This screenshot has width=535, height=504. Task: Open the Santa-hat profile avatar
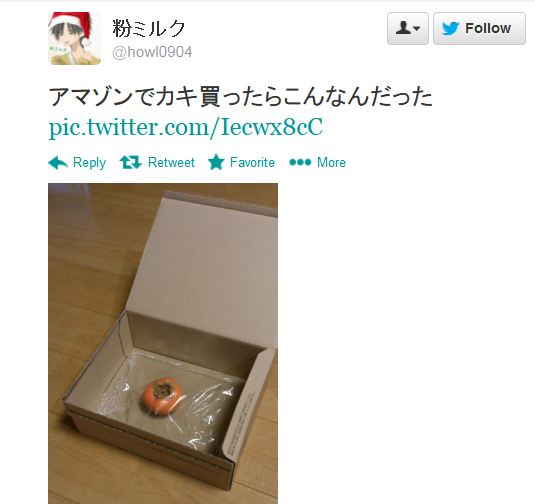pyautogui.click(x=74, y=38)
